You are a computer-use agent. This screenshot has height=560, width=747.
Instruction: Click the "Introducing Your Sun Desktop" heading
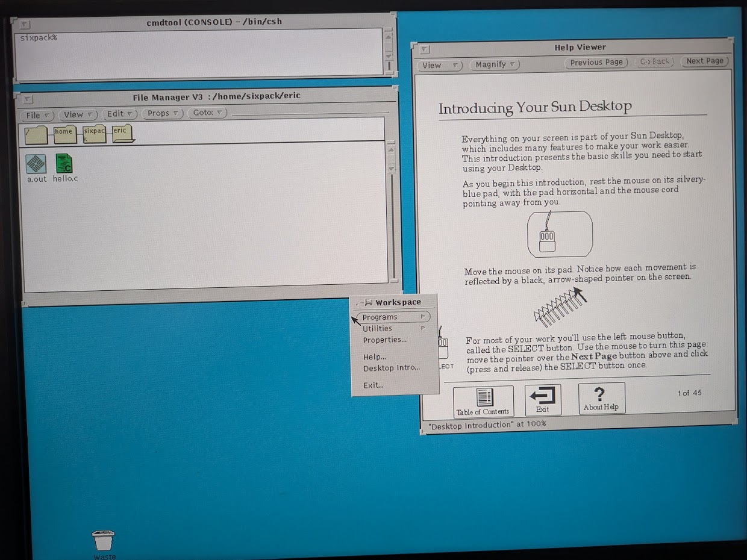tap(535, 107)
